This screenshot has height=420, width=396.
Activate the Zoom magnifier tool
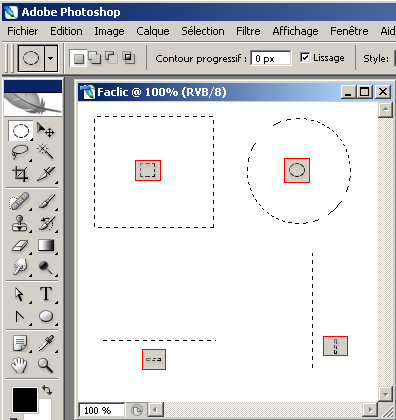[45, 365]
